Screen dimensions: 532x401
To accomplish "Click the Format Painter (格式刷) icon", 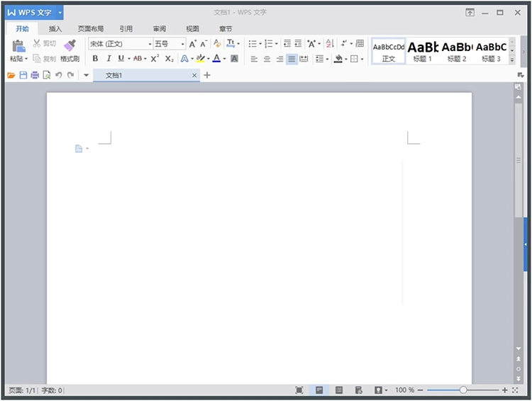I will pos(70,46).
